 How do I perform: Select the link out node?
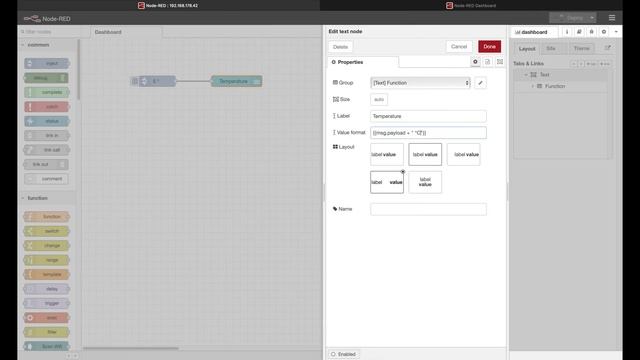pyautogui.click(x=46, y=164)
